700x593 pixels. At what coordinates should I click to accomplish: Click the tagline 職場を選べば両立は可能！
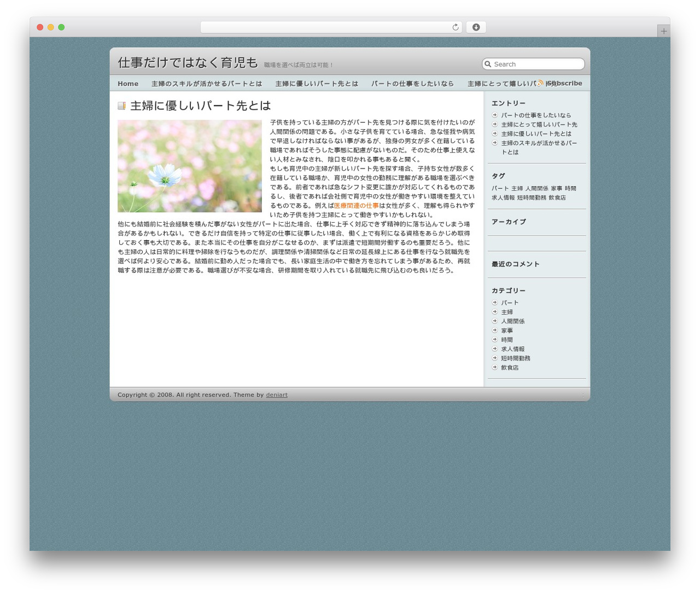point(299,65)
